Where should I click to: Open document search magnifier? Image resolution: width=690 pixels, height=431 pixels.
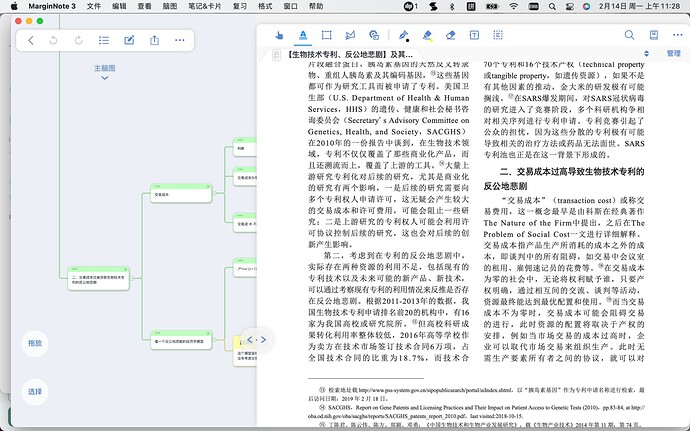[629, 35]
